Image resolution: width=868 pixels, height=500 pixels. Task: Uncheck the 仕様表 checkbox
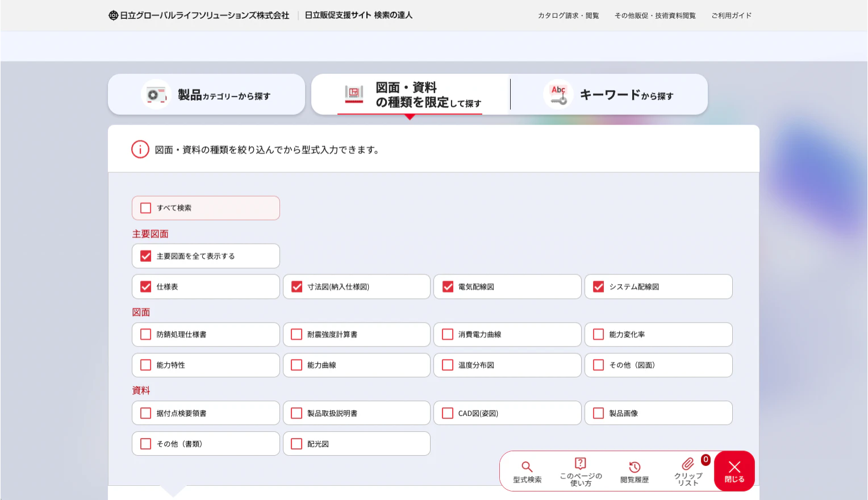(146, 287)
